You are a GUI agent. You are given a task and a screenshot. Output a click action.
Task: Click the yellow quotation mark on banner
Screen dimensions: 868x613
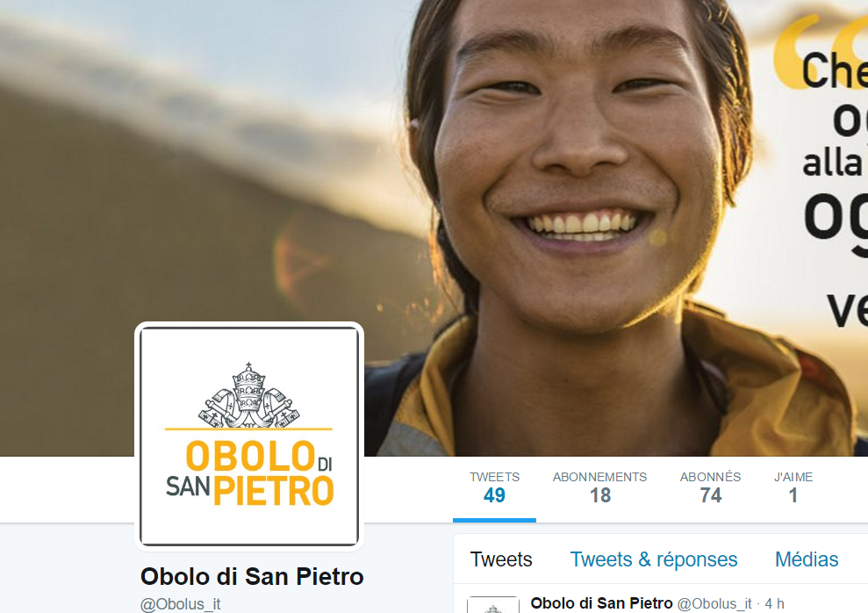[x=821, y=51]
